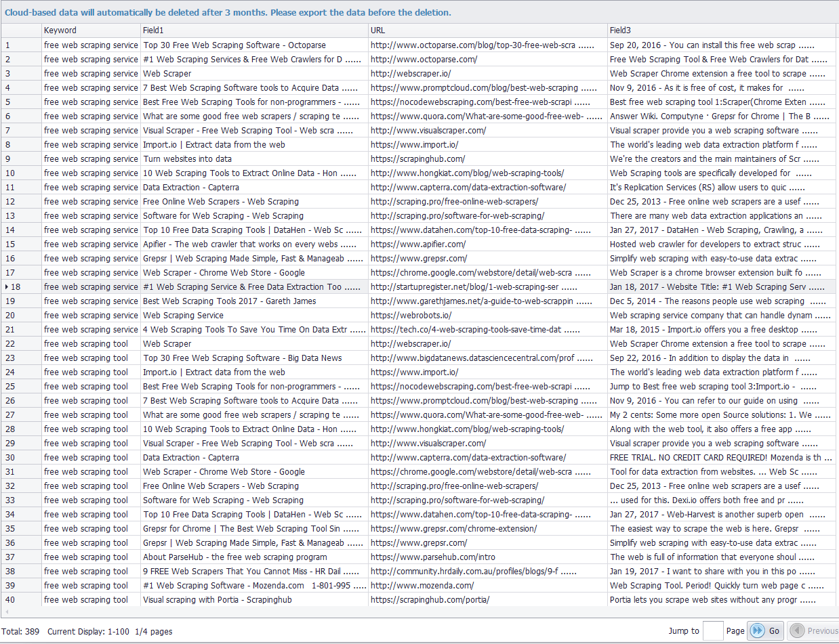Select 'Grepsr for Chrome | The Best Web Scraping Tool' cell
The height and width of the screenshot is (644, 839).
tap(254, 529)
